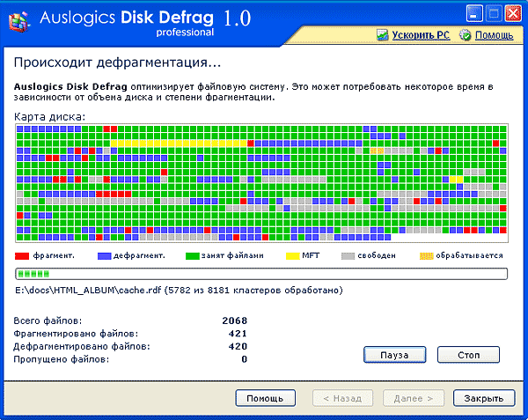This screenshot has height=420, width=528.
Task: Click the свободен legend label text
Action: [377, 255]
